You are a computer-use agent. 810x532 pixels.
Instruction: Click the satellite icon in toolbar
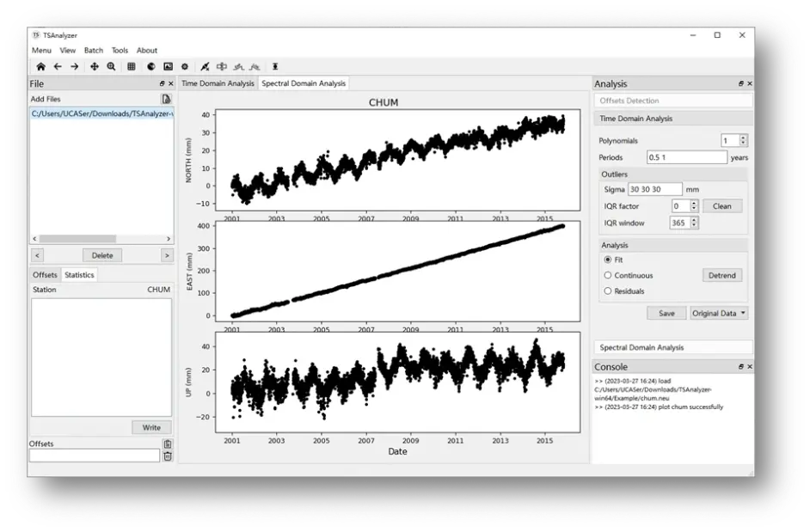tap(206, 67)
